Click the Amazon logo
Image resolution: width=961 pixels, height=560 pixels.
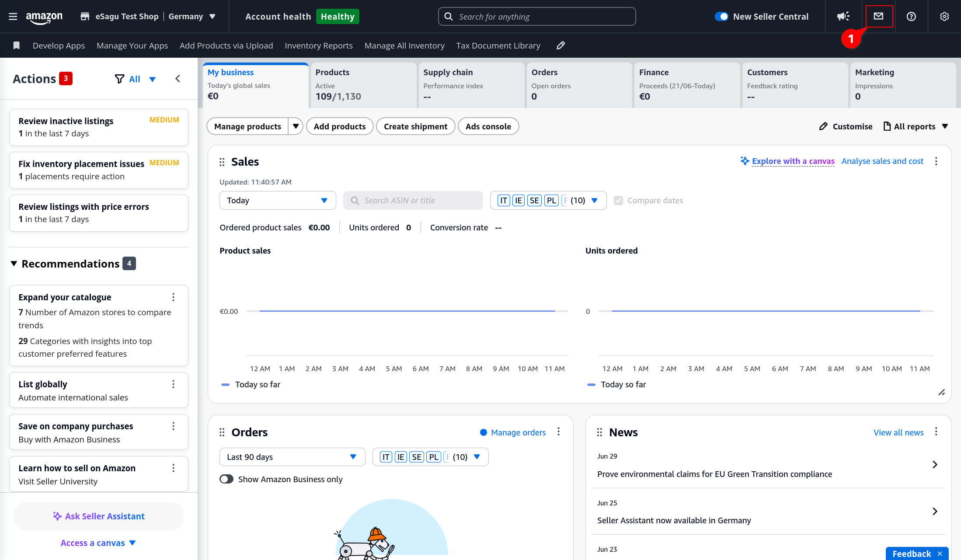point(44,17)
